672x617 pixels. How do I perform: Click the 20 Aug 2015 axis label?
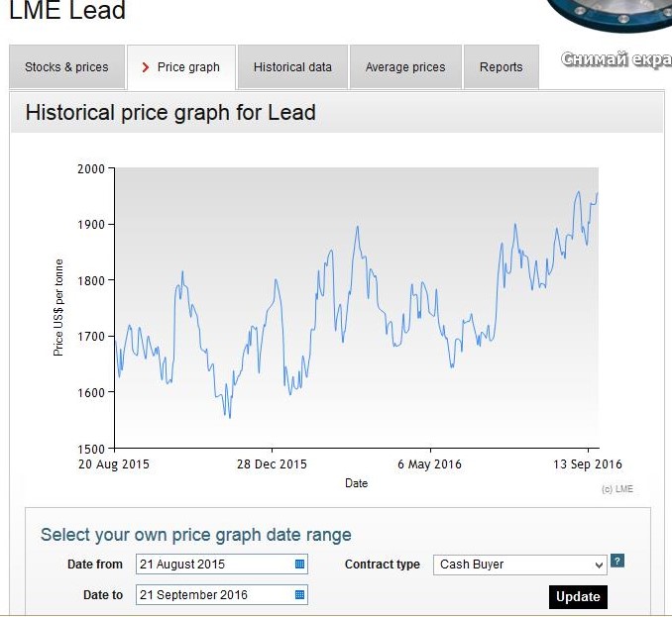(114, 464)
